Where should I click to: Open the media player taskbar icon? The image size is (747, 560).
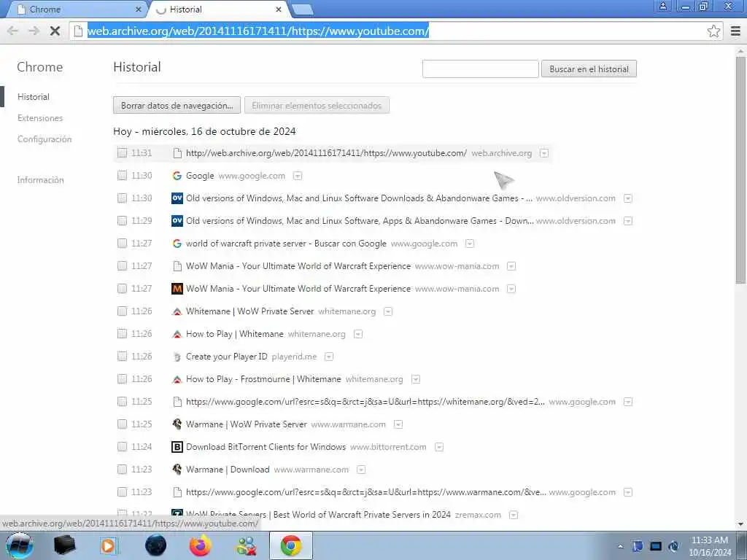[109, 545]
